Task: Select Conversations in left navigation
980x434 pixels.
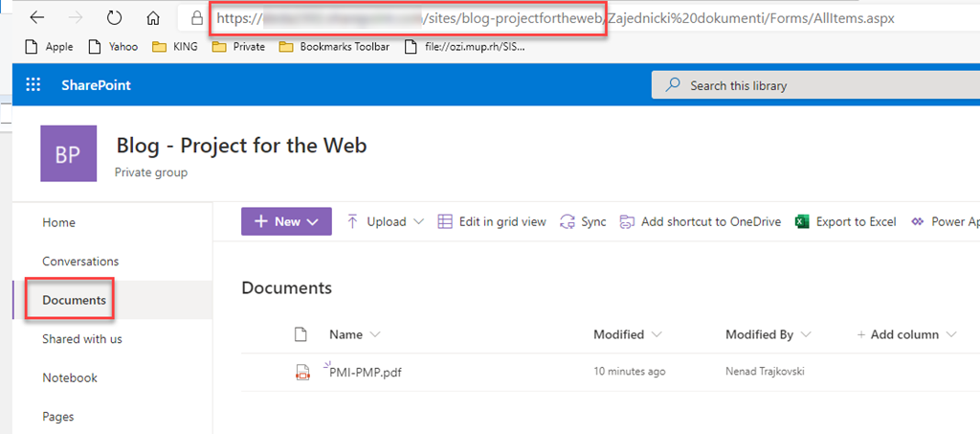Action: point(80,262)
